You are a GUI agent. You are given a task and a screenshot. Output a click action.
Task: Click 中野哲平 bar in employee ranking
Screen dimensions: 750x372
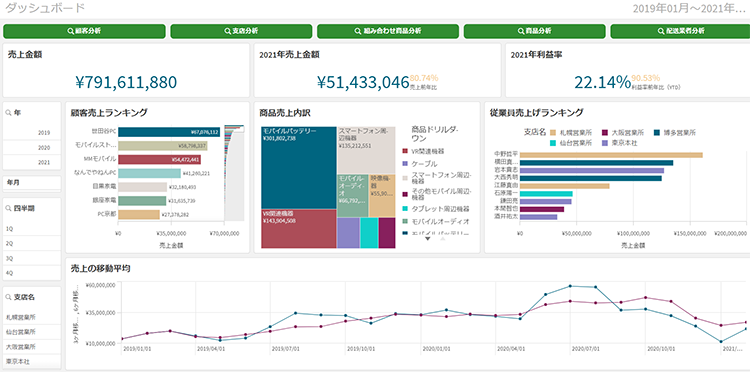click(611, 155)
